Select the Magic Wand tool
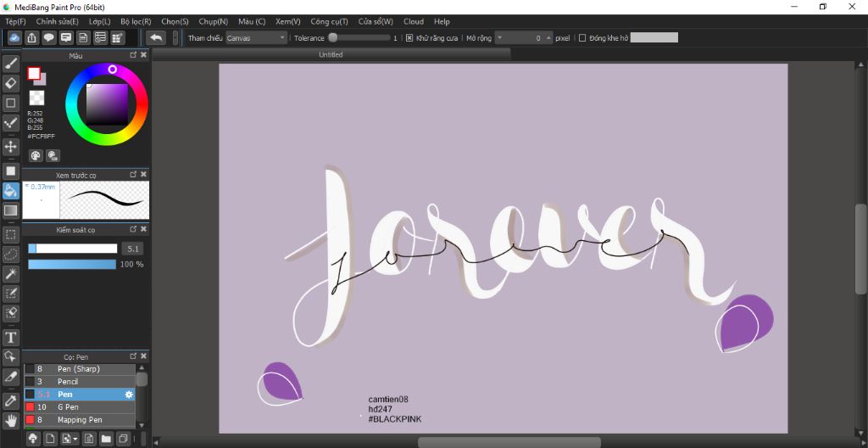This screenshot has height=448, width=868. click(10, 273)
